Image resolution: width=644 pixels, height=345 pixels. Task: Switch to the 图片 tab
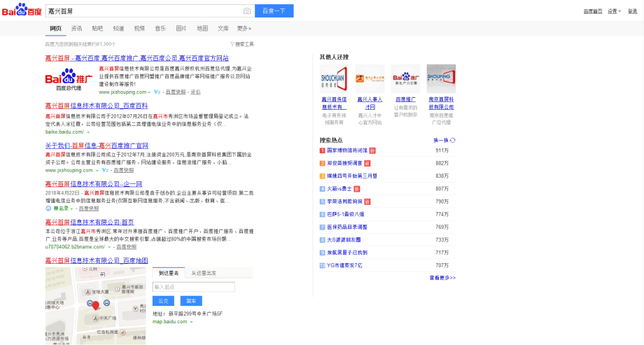click(x=181, y=28)
